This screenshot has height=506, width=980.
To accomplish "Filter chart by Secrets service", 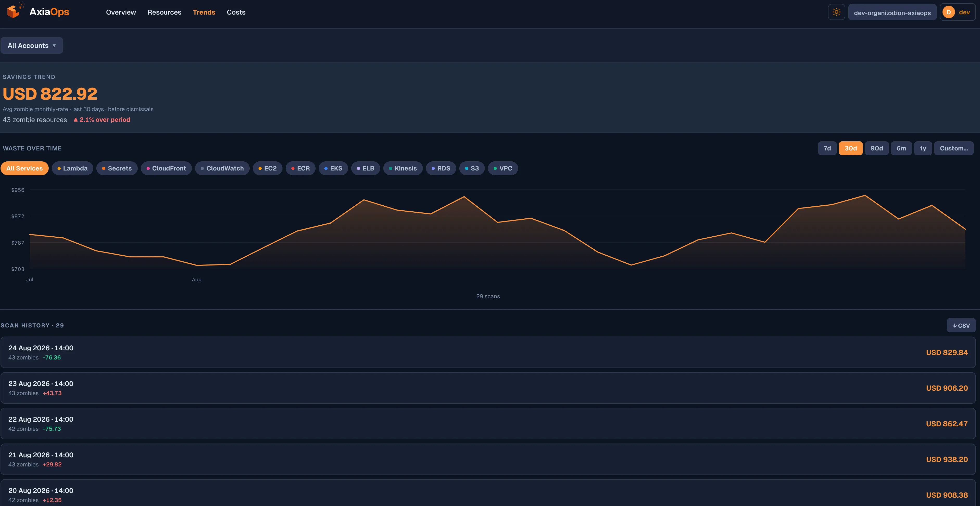I will (x=117, y=168).
